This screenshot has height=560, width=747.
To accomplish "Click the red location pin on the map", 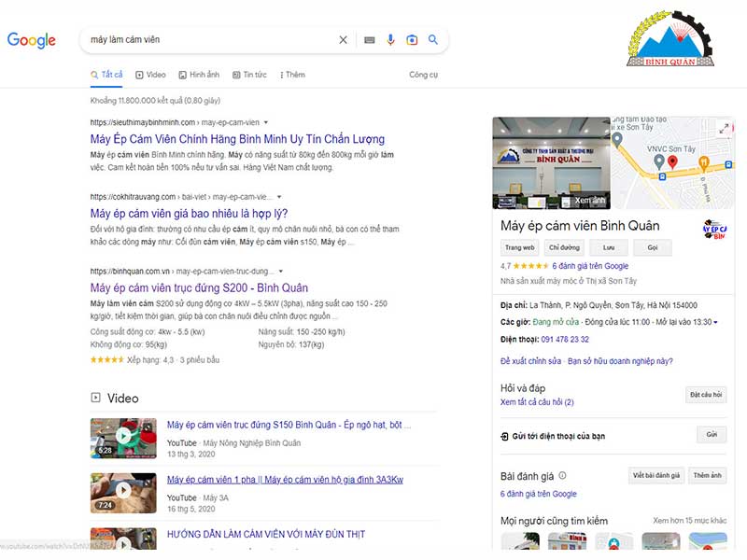I will pos(672,162).
